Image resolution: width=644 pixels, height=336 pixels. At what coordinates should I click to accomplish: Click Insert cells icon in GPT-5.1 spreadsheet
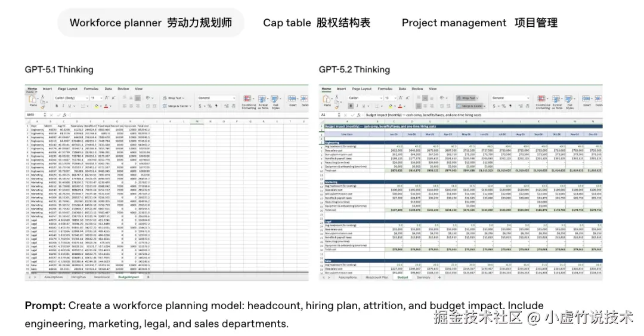(292, 98)
